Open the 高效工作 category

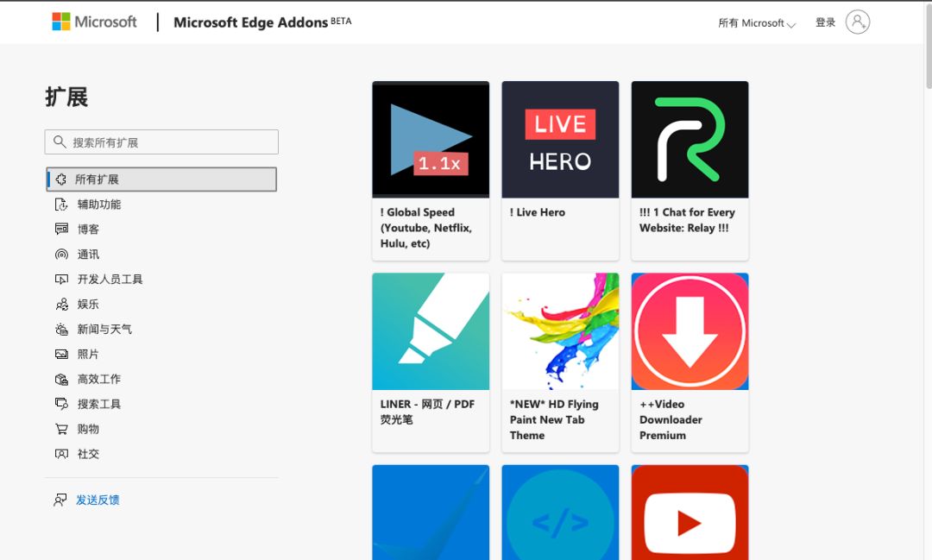(x=98, y=380)
